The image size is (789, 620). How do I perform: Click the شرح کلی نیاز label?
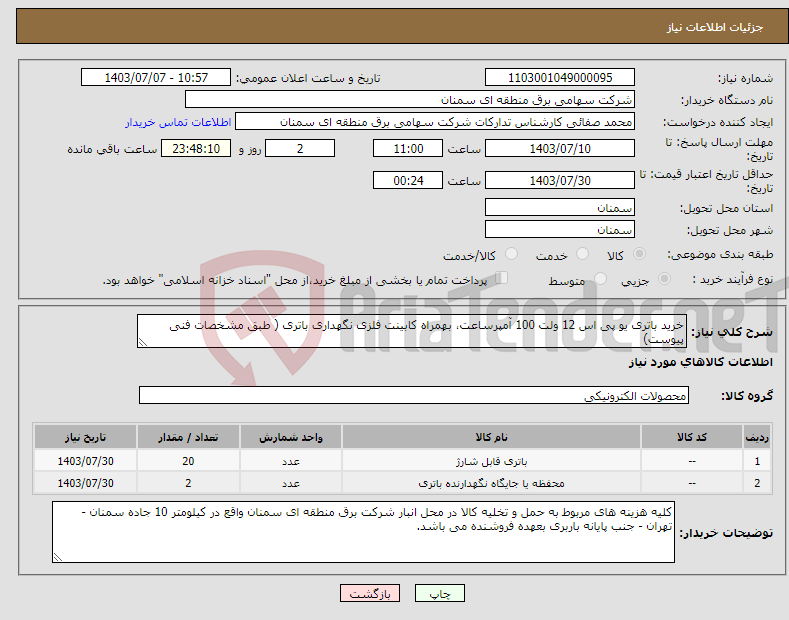pos(732,332)
